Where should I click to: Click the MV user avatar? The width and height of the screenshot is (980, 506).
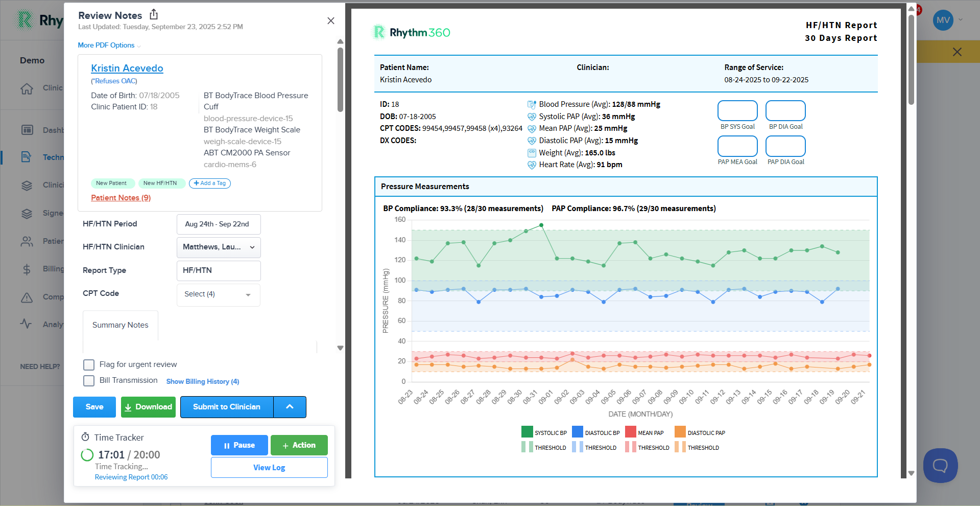pyautogui.click(x=943, y=20)
